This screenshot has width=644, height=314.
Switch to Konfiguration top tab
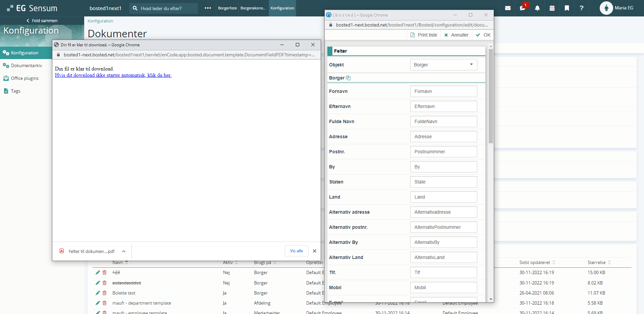pos(282,8)
